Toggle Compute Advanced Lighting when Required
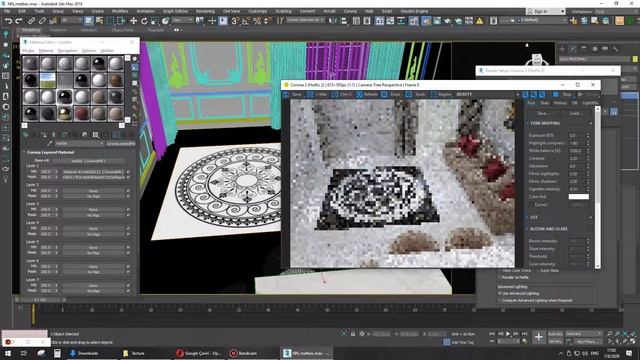This screenshot has width=640, height=360. coord(500,300)
